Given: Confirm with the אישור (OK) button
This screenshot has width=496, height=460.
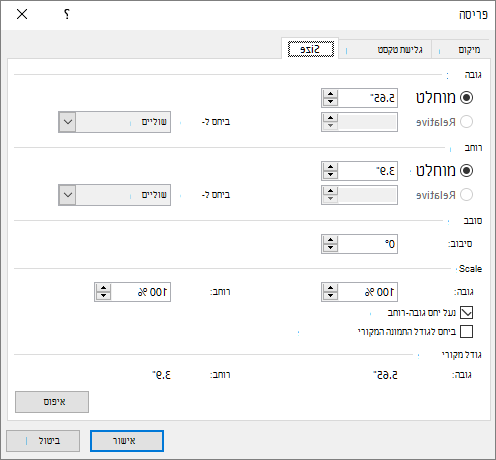Looking at the screenshot, I should tap(127, 441).
